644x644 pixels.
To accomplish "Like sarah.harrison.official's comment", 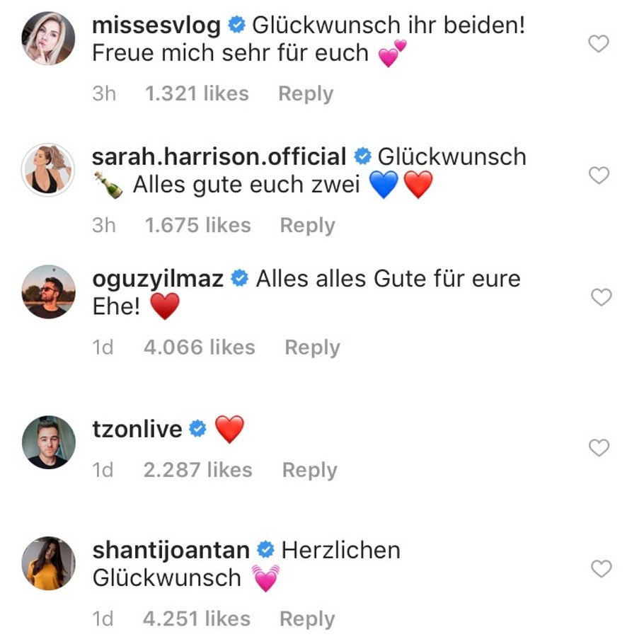I will pyautogui.click(x=599, y=176).
